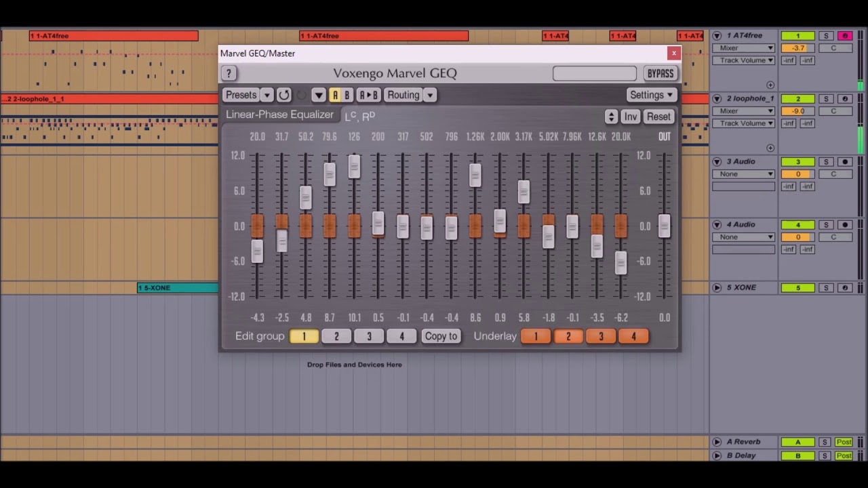Click the undo arrow in the GEQ toolbar
The height and width of the screenshot is (488, 868).
click(283, 95)
